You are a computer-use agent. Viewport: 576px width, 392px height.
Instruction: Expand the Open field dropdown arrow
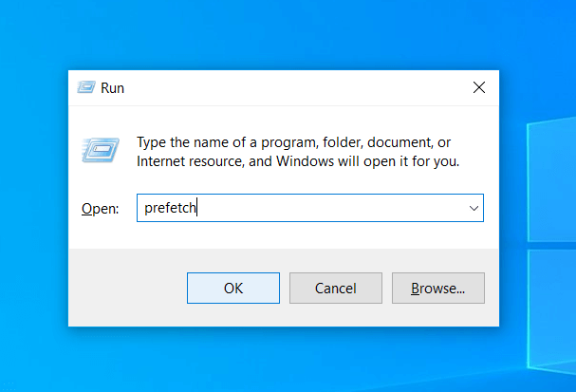pyautogui.click(x=474, y=208)
